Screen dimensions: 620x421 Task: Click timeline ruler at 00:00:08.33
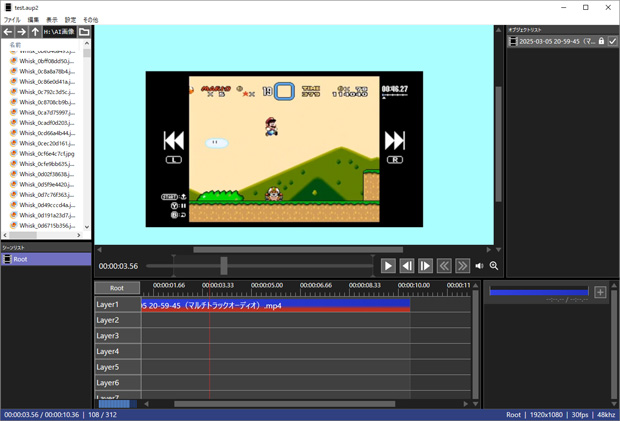coord(365,285)
